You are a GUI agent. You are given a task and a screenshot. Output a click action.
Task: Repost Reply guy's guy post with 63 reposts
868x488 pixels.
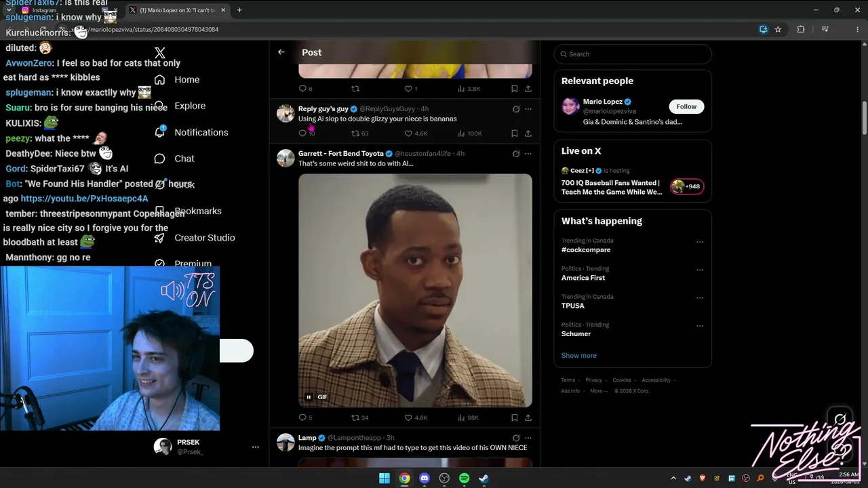point(359,134)
